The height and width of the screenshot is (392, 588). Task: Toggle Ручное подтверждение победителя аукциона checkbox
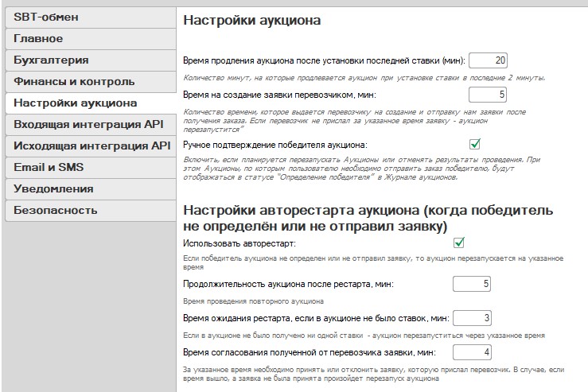coord(475,144)
